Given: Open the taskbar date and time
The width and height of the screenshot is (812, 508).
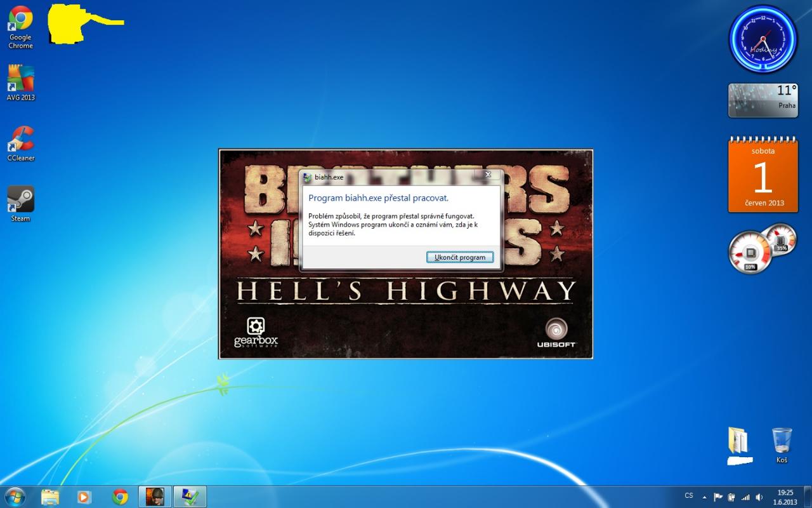Looking at the screenshot, I should pyautogui.click(x=785, y=497).
